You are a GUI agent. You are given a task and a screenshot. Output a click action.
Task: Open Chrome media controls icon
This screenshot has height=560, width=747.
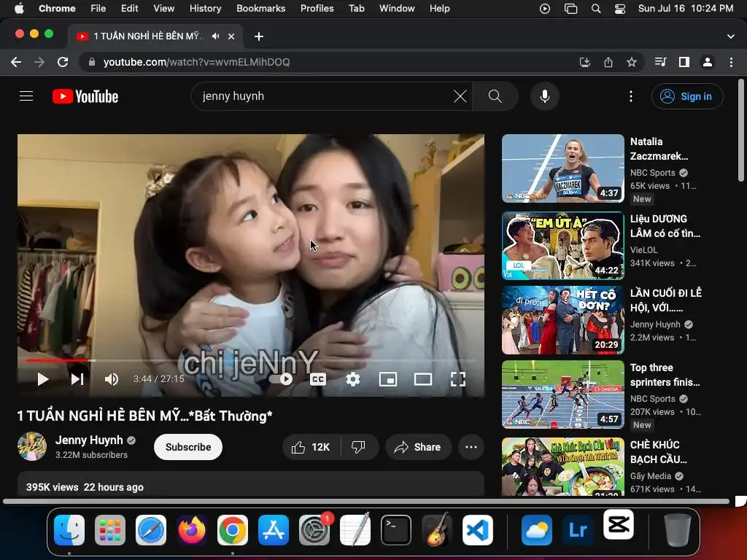point(660,62)
